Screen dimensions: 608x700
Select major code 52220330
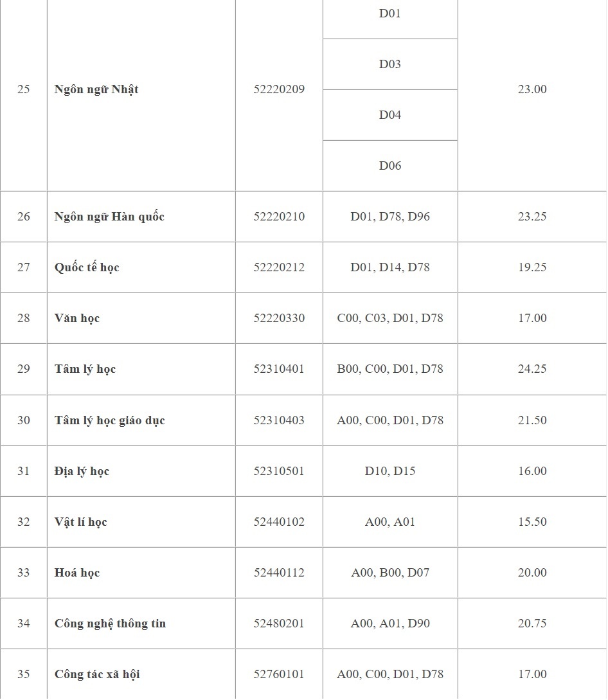279,318
